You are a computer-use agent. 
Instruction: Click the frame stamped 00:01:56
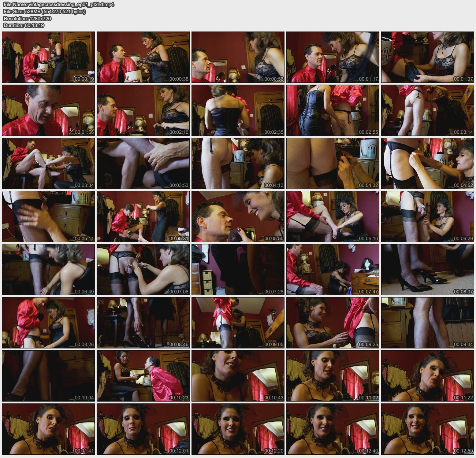pyautogui.click(x=48, y=110)
